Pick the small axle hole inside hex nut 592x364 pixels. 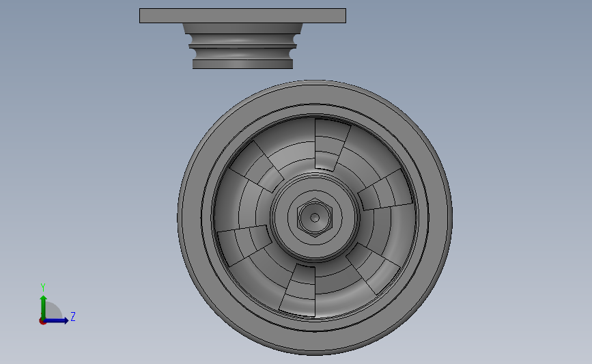pos(315,218)
